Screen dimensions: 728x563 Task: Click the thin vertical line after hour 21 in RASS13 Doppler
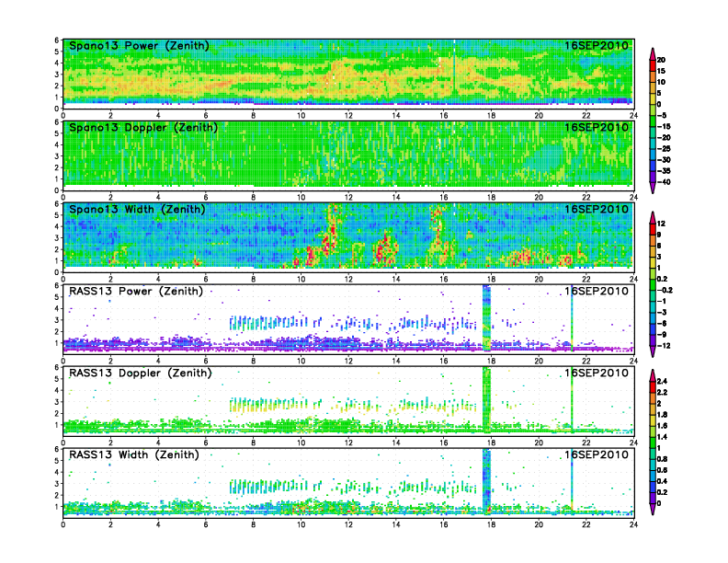(572, 400)
